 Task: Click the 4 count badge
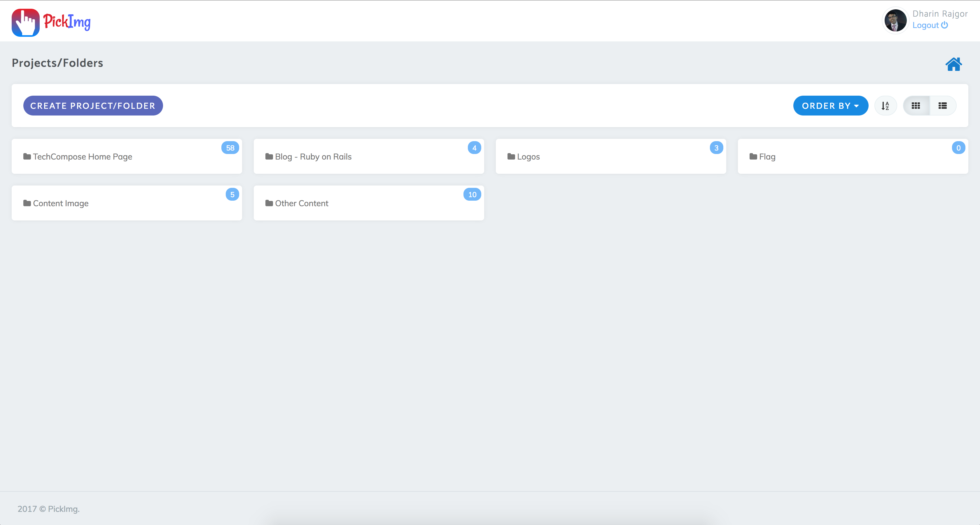click(x=475, y=148)
